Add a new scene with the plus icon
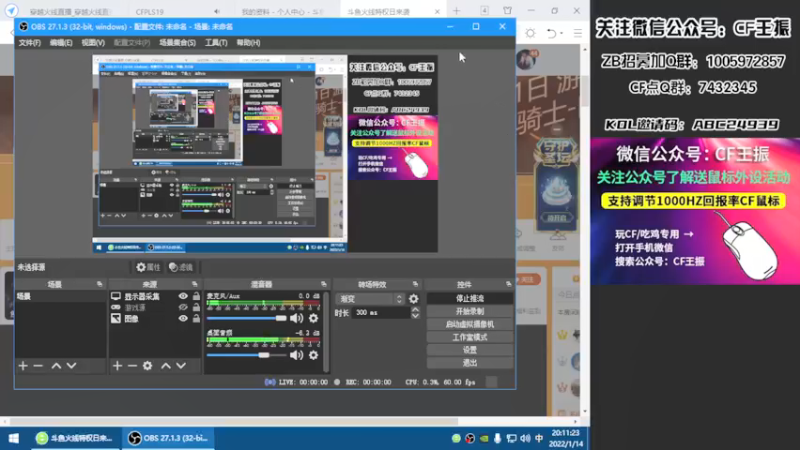The image size is (800, 450). pyautogui.click(x=23, y=366)
